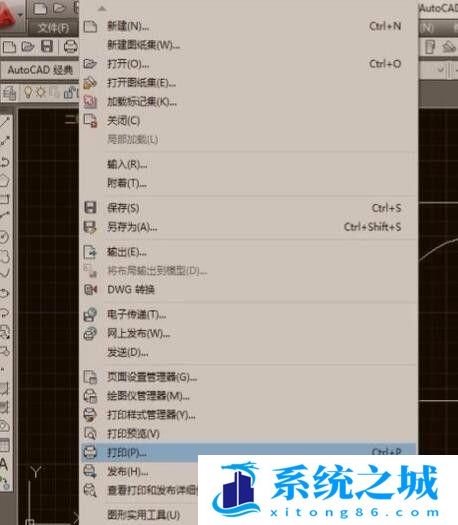Open Page Setup Manager (页面设置管理器)

[248, 377]
